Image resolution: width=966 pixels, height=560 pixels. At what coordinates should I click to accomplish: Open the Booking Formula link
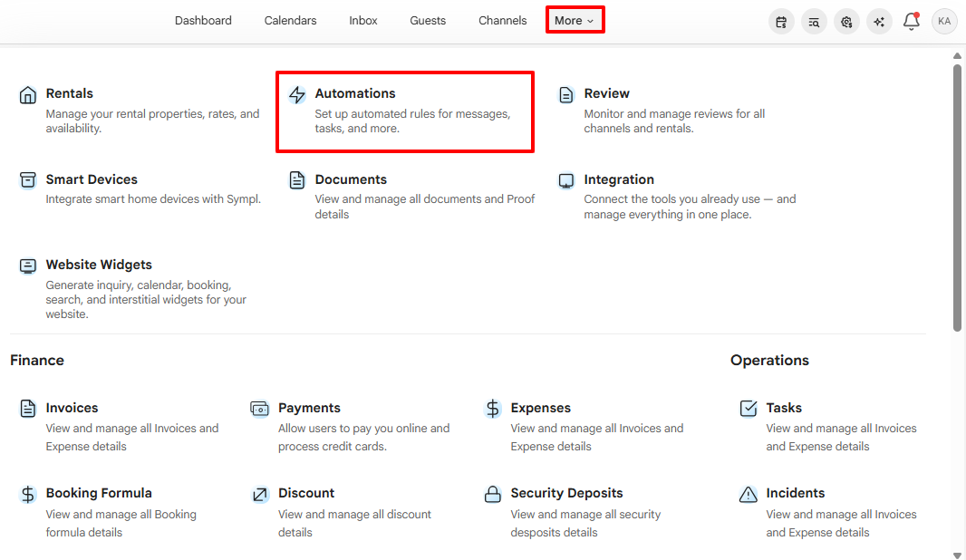coord(99,493)
